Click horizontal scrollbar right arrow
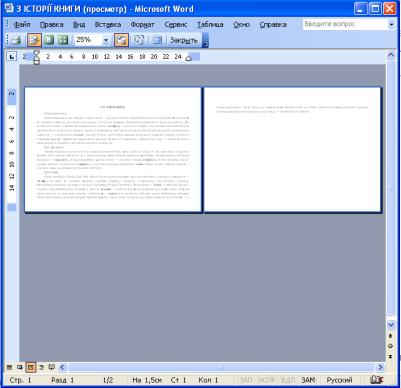This screenshot has width=401, height=388. (x=380, y=367)
